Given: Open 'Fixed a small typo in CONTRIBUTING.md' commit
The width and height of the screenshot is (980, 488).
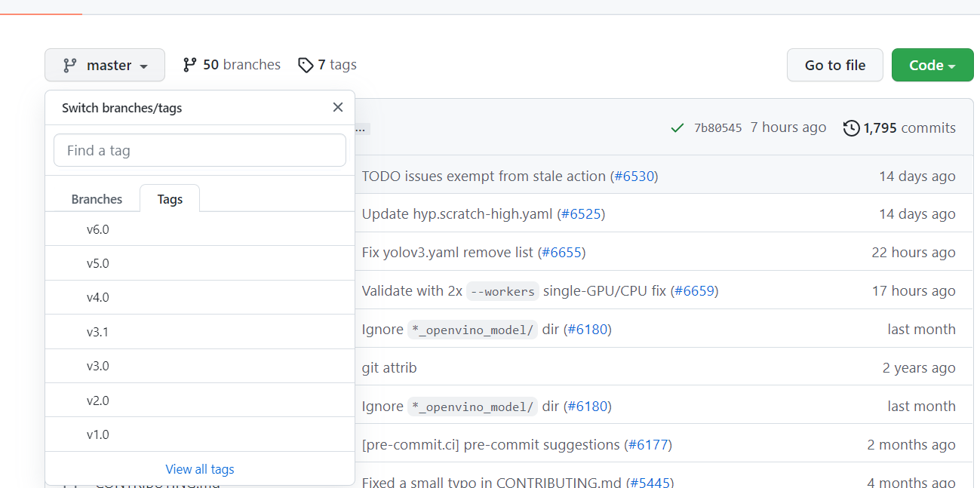Looking at the screenshot, I should 492,483.
